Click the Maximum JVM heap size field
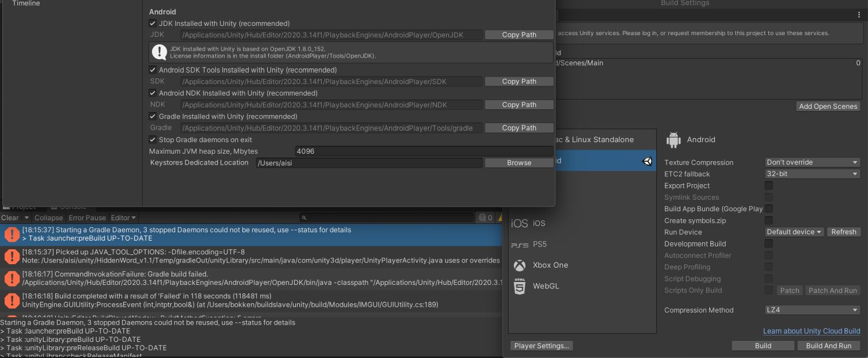 point(424,151)
